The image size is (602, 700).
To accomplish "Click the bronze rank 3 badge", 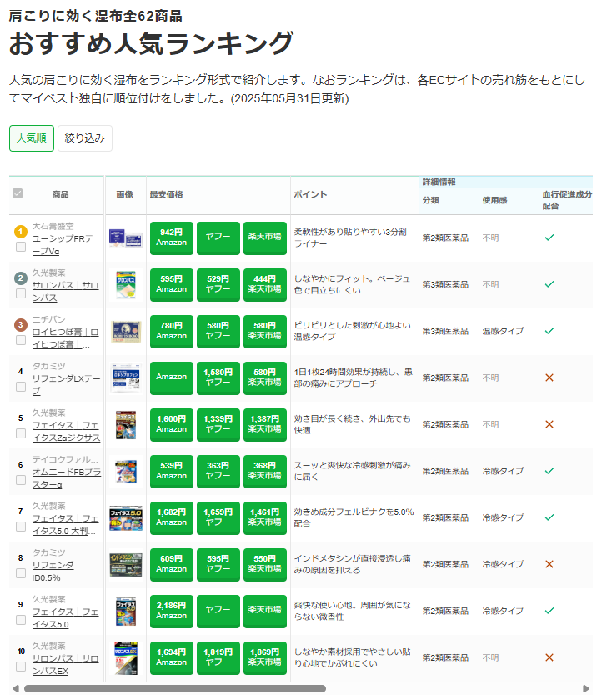I will pyautogui.click(x=21, y=325).
